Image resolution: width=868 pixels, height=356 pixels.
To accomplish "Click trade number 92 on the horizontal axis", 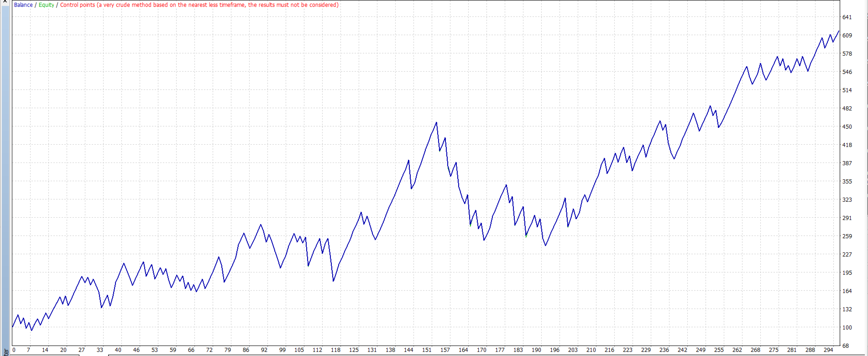I will coord(264,350).
